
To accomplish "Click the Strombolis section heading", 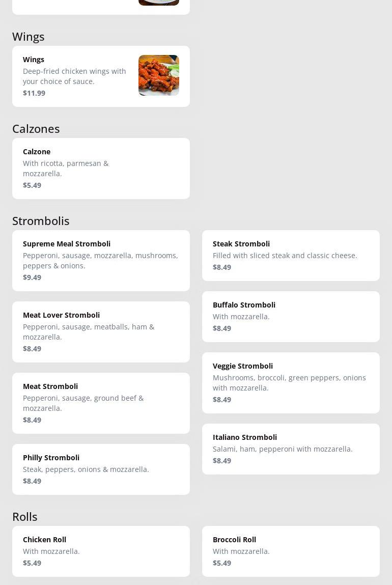I will point(41,221).
